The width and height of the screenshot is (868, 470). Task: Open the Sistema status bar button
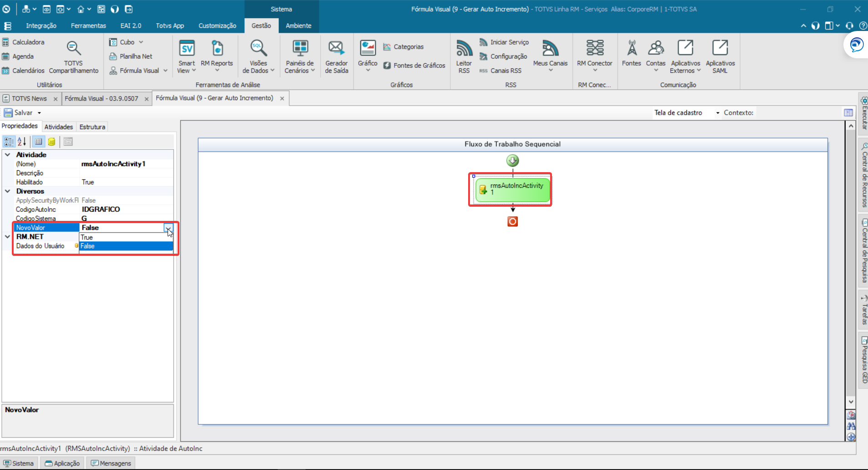point(19,463)
